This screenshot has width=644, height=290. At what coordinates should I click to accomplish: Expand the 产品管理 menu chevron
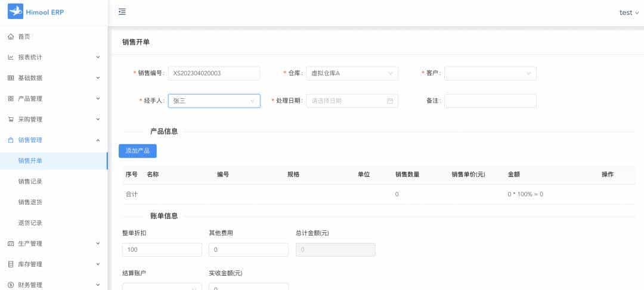pos(98,98)
